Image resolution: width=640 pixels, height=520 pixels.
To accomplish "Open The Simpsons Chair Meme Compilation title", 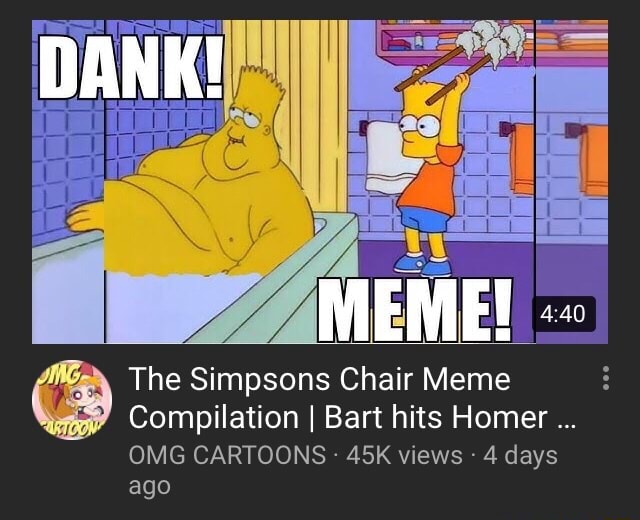I will pos(353,398).
